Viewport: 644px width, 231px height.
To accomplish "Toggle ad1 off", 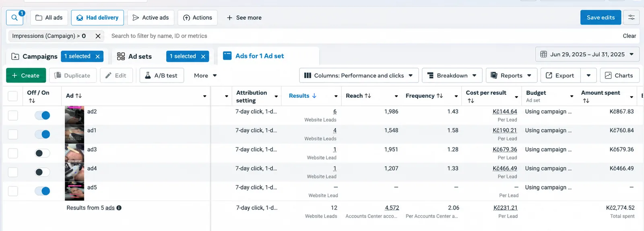I will (x=42, y=134).
